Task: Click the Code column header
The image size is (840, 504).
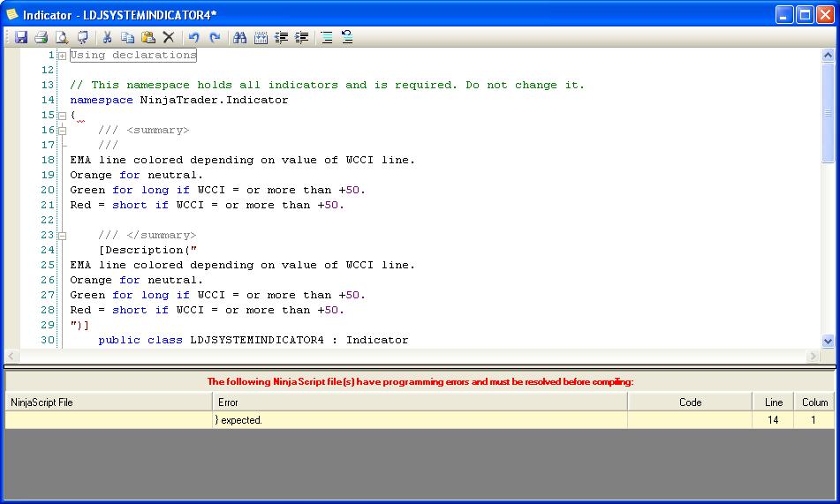Action: [x=690, y=402]
